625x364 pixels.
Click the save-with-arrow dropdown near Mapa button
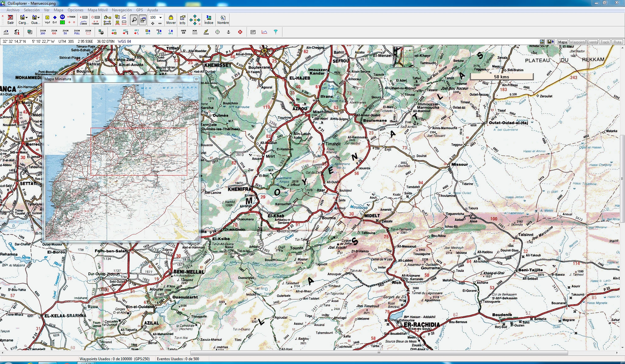(551, 42)
